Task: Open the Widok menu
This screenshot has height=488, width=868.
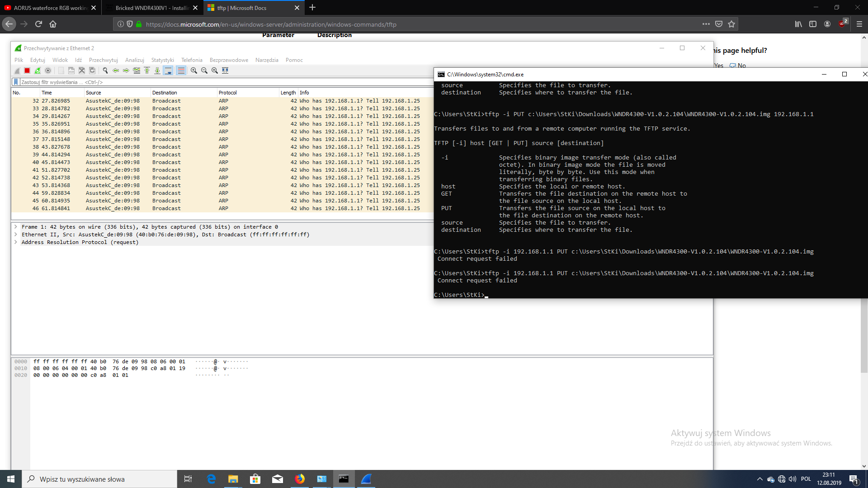Action: [60, 60]
